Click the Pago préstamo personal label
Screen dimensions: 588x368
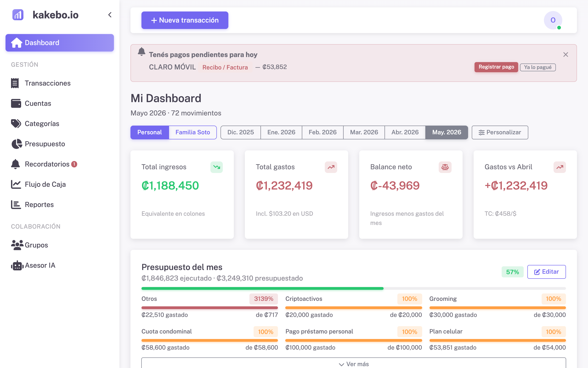(x=319, y=331)
